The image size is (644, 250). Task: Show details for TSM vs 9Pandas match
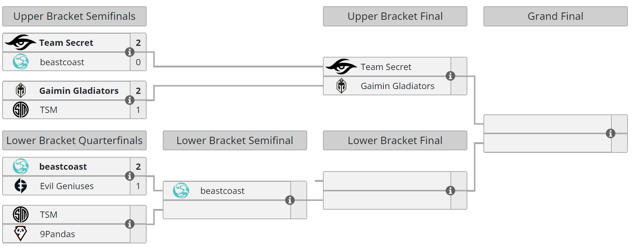point(129,224)
